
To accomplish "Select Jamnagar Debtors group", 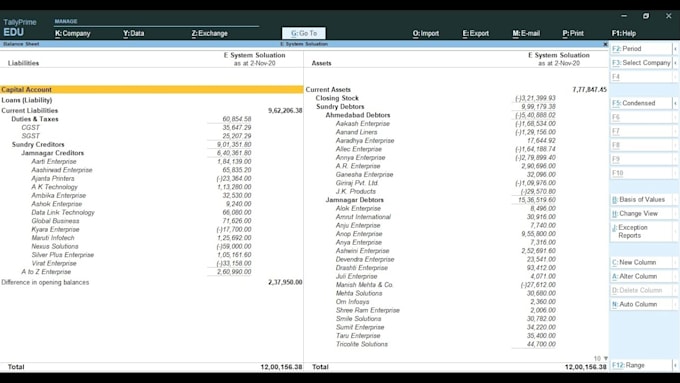I will 354,200.
